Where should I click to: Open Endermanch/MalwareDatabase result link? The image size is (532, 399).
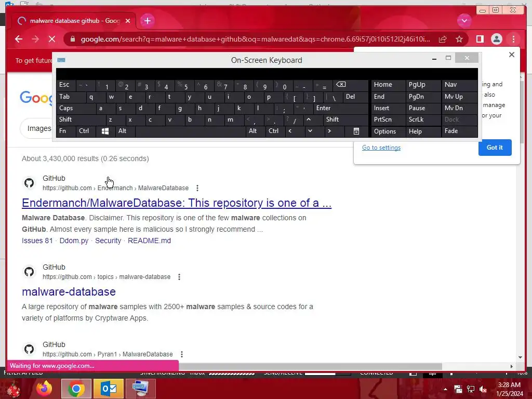click(177, 203)
